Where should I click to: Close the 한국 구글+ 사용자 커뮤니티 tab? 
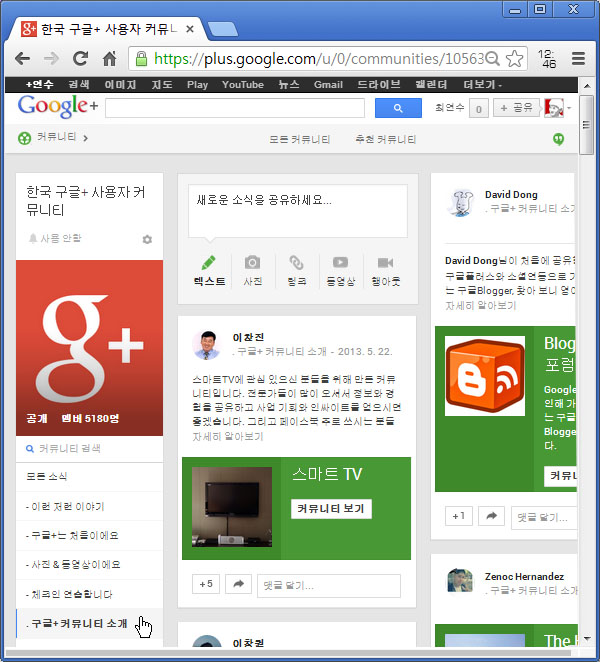[x=190, y=29]
